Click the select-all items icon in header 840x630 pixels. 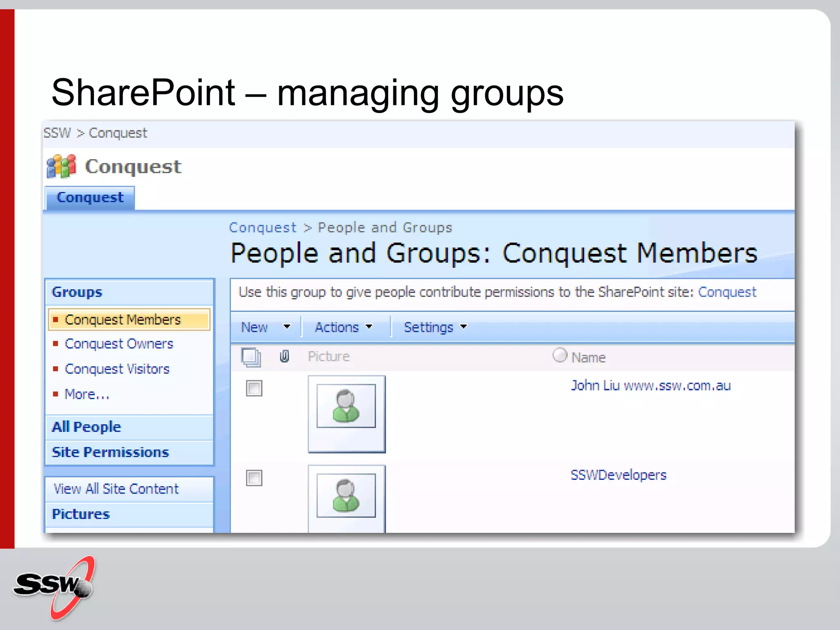pyautogui.click(x=251, y=357)
